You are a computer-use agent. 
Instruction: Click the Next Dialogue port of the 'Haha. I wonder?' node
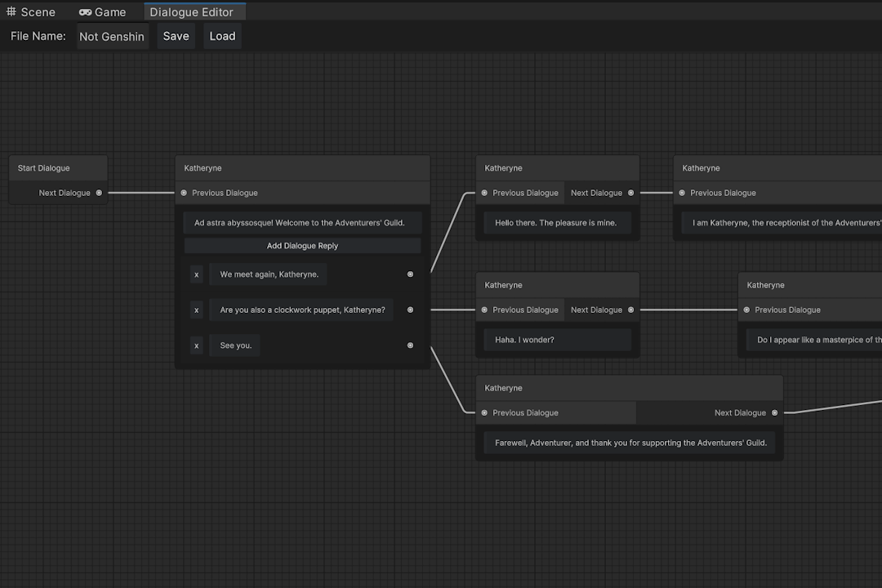tap(630, 310)
